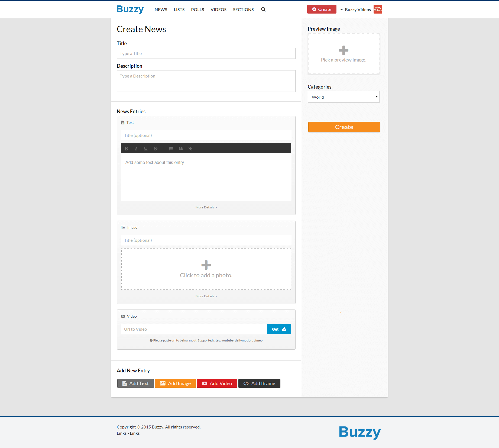This screenshot has width=499, height=448.
Task: Insert a blockquote in the text entry
Action: (181, 149)
